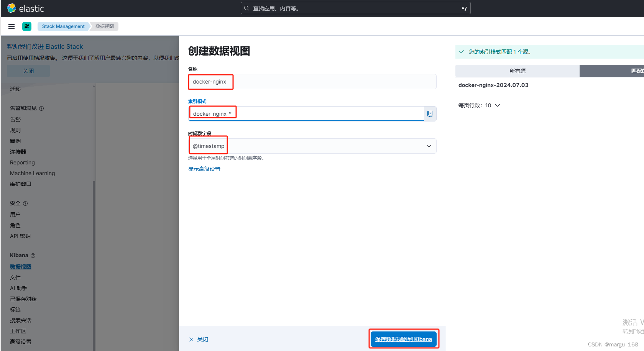Click Stack Management breadcrumb
Viewport: 644px width, 351px height.
[x=63, y=26]
